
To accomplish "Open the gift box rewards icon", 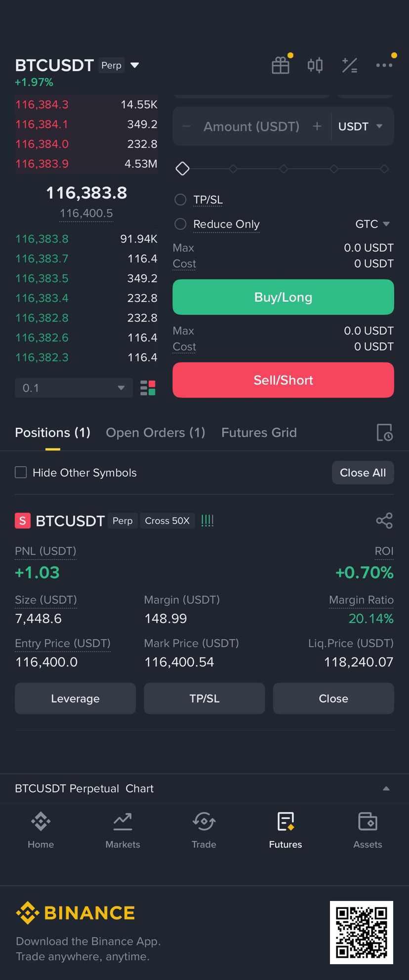I will point(281,65).
